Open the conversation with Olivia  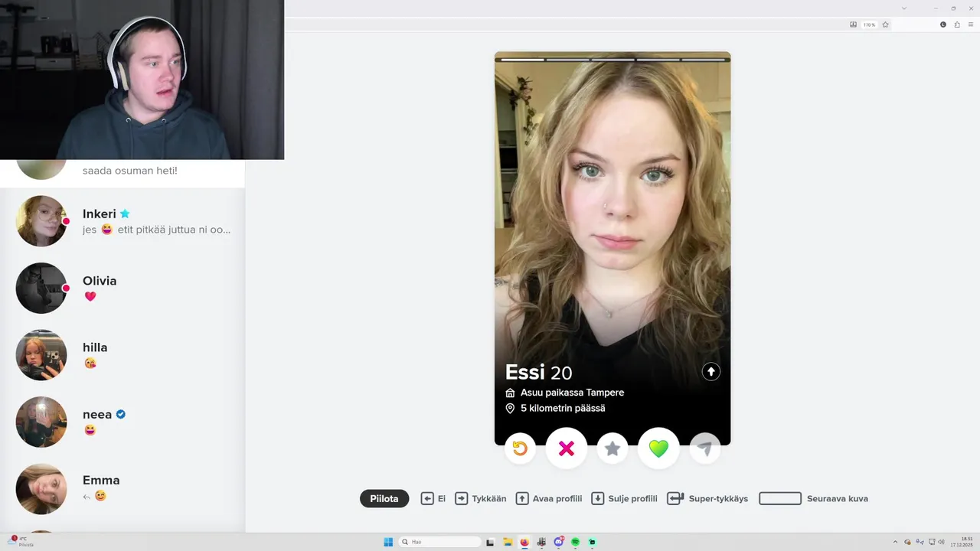pyautogui.click(x=122, y=288)
